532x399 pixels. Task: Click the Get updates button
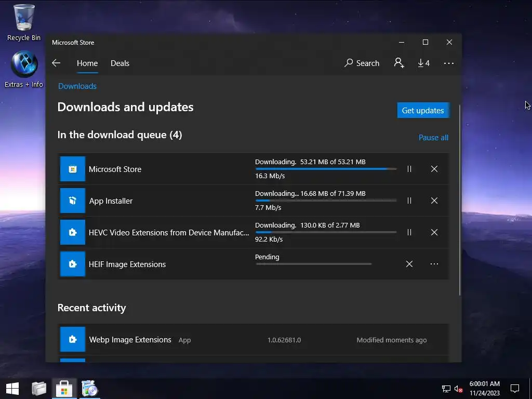point(423,110)
